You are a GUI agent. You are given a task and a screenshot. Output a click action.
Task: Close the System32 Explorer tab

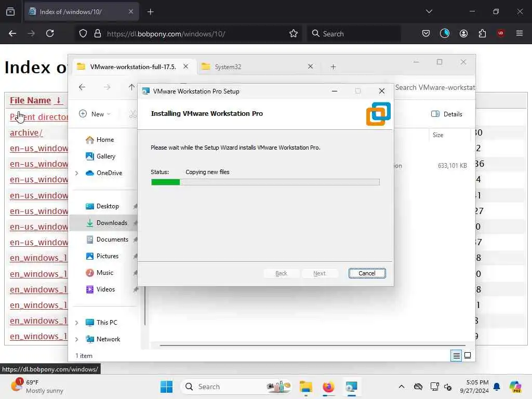tap(310, 66)
